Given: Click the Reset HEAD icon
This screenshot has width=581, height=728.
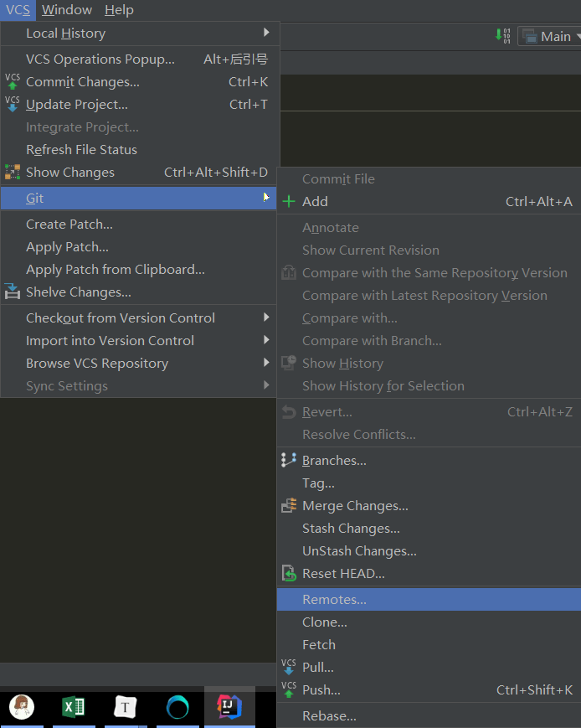Looking at the screenshot, I should click(x=289, y=574).
